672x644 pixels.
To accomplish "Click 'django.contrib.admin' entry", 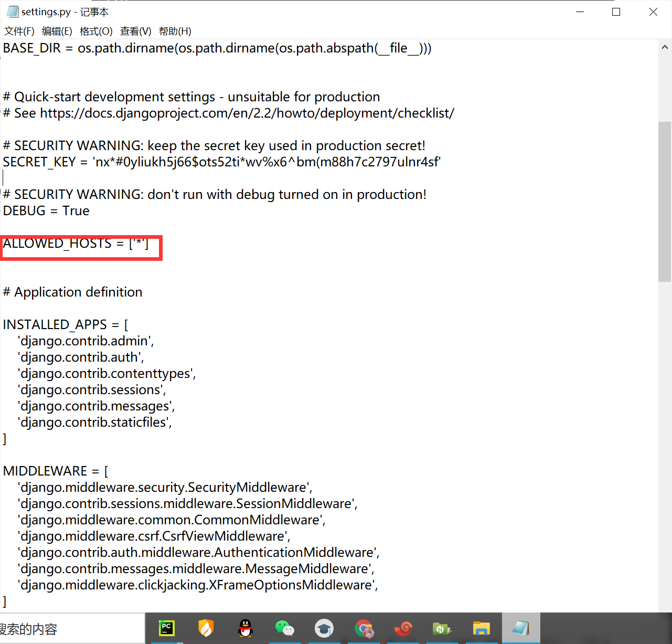I will click(x=86, y=341).
